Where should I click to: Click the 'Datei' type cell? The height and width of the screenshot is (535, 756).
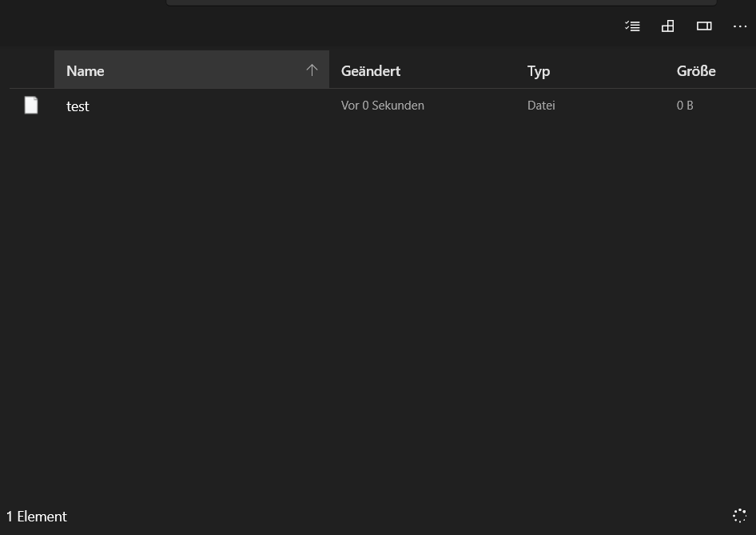pos(541,106)
